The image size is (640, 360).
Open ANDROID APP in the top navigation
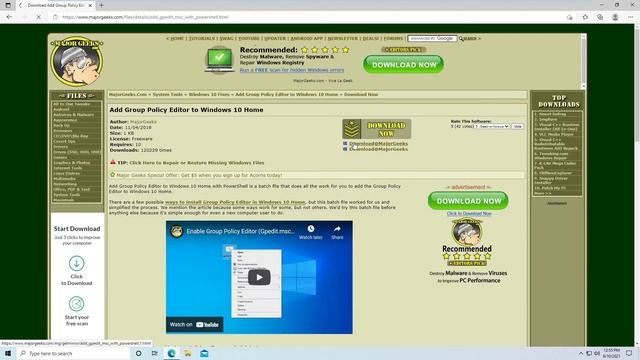307,38
